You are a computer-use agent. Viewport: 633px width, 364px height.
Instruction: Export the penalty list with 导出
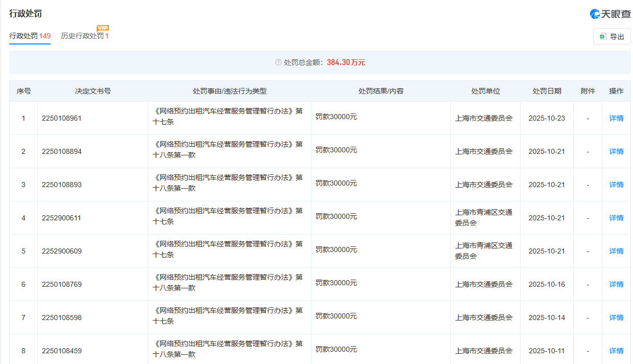612,36
